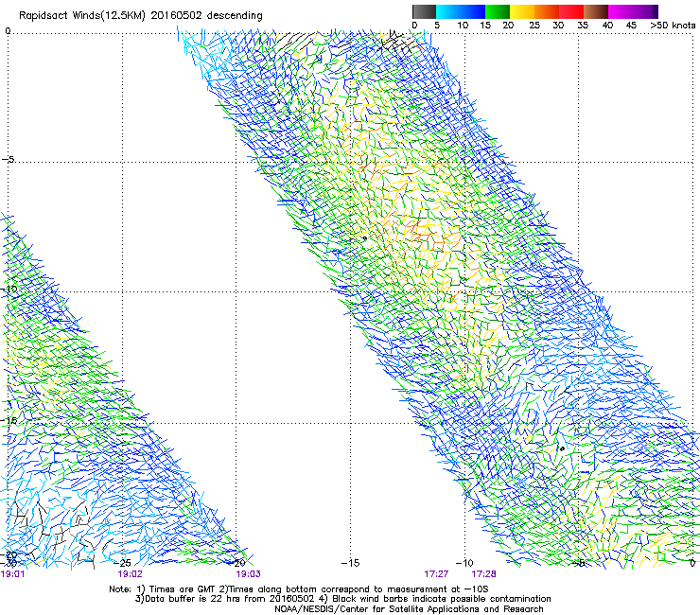Viewport: 700px width, 615px height.
Task: Click the '19:02' time label
Action: [x=130, y=574]
